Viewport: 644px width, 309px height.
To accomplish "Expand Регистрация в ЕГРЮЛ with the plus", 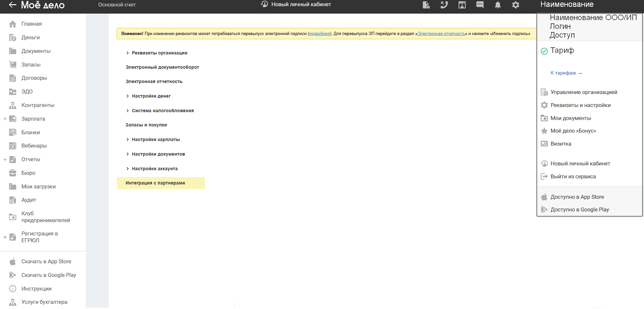I will tap(5, 237).
